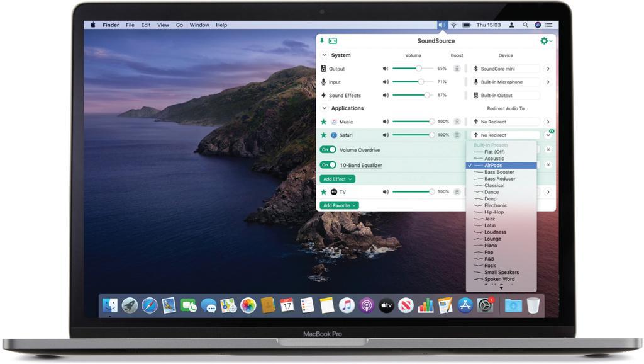Open the Safari redirect dropdown
Viewport: 644px width, 364px height.
pos(505,135)
